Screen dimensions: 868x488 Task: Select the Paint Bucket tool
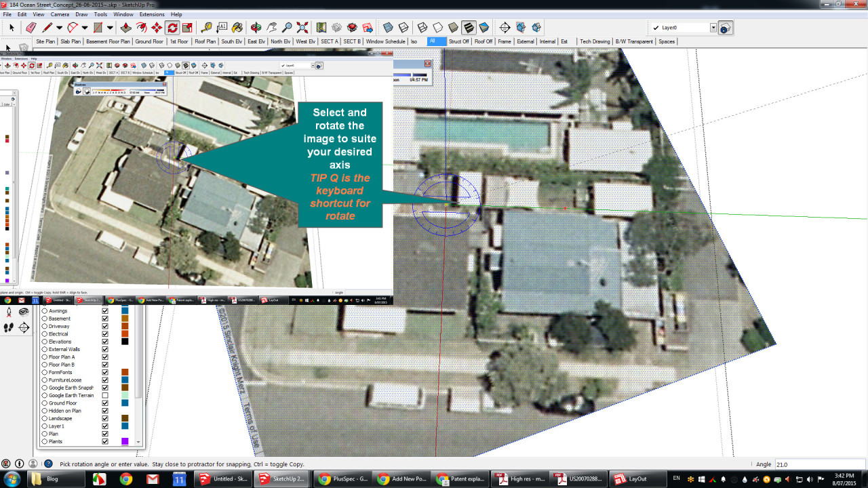(237, 28)
